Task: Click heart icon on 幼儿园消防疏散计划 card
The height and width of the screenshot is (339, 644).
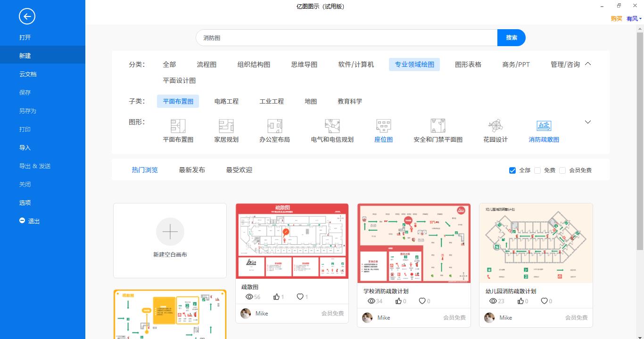Action: point(544,301)
